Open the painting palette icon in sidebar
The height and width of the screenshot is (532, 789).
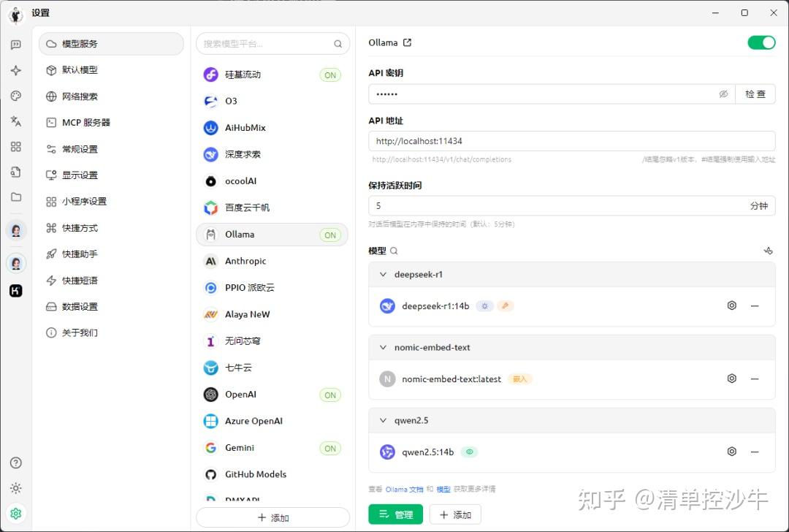15,96
